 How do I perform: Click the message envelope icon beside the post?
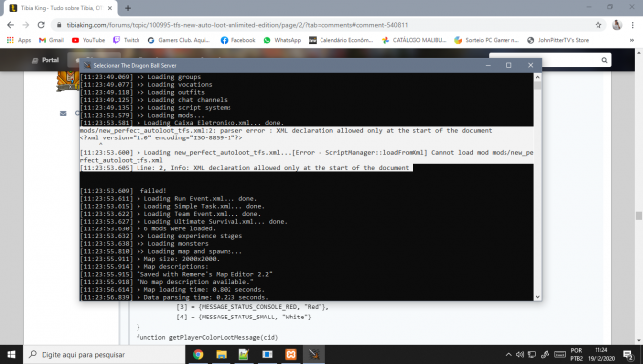tap(63, 113)
